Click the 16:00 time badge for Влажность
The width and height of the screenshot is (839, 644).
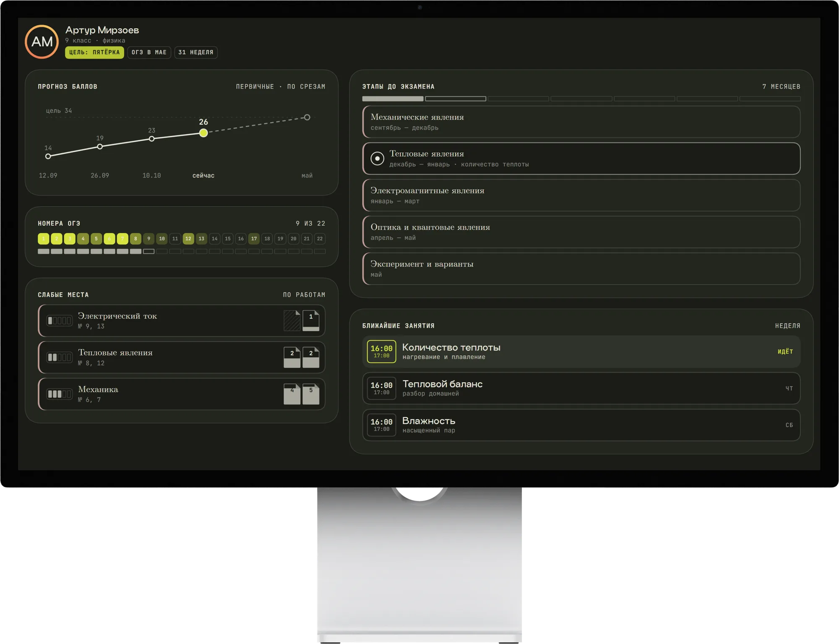[381, 425]
